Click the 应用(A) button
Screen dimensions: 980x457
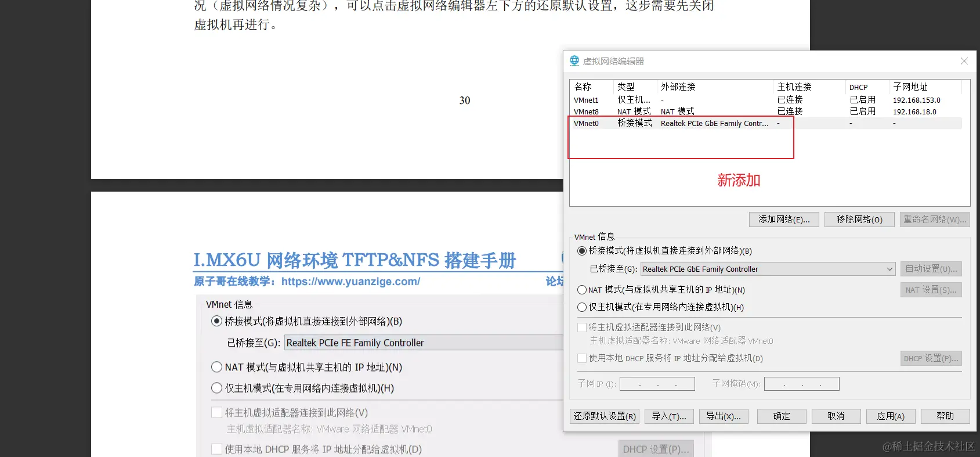891,416
